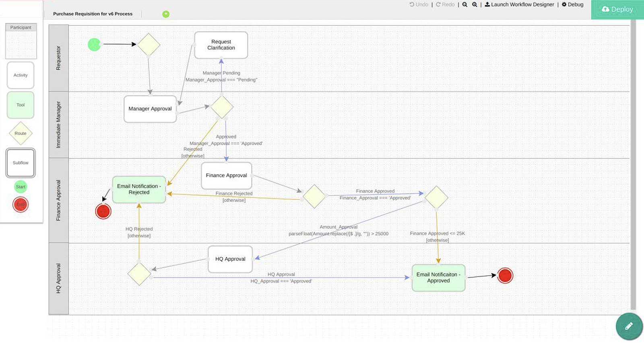Choose the Subflow element from the palette
644x343 pixels.
pyautogui.click(x=21, y=163)
